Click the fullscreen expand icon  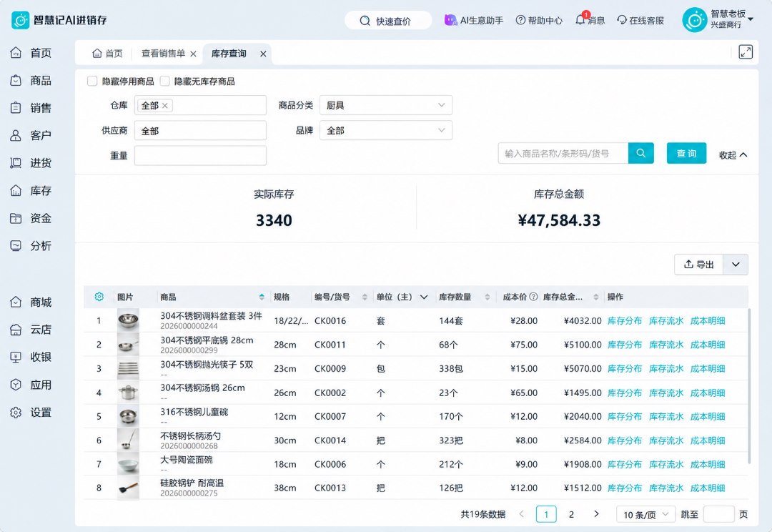coord(746,51)
